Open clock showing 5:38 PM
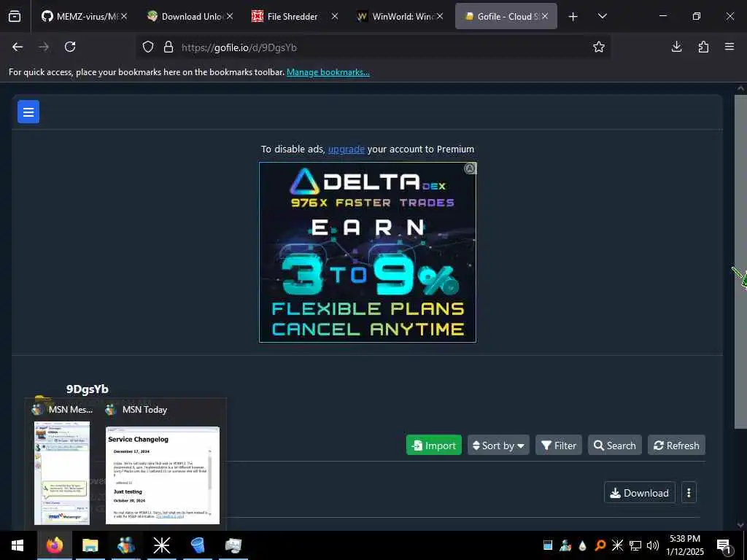747x560 pixels. pyautogui.click(x=685, y=545)
